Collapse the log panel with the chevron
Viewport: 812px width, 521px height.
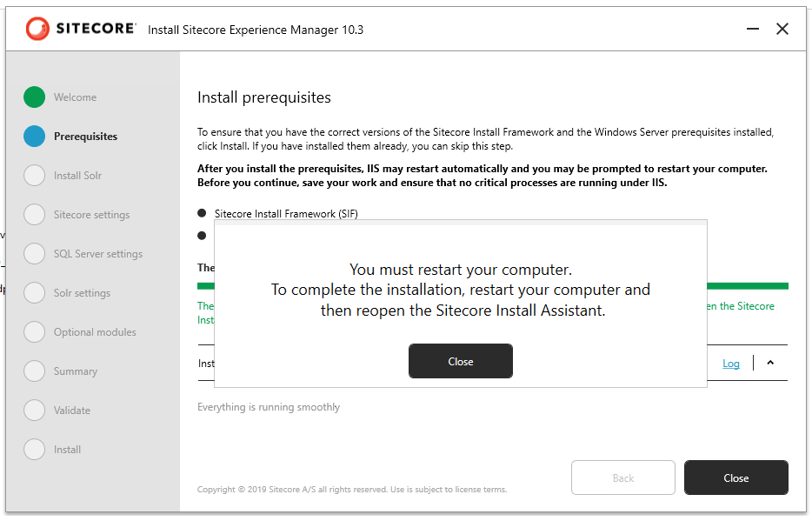tap(770, 364)
